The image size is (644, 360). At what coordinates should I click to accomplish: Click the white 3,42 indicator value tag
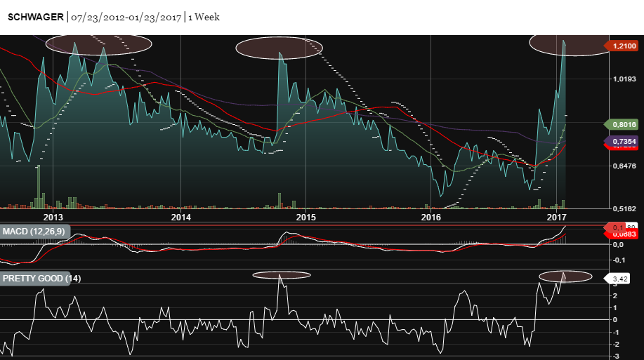(620, 279)
